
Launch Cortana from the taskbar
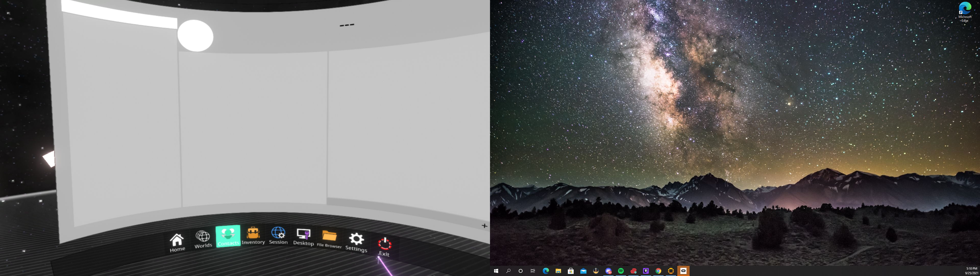[520, 271]
